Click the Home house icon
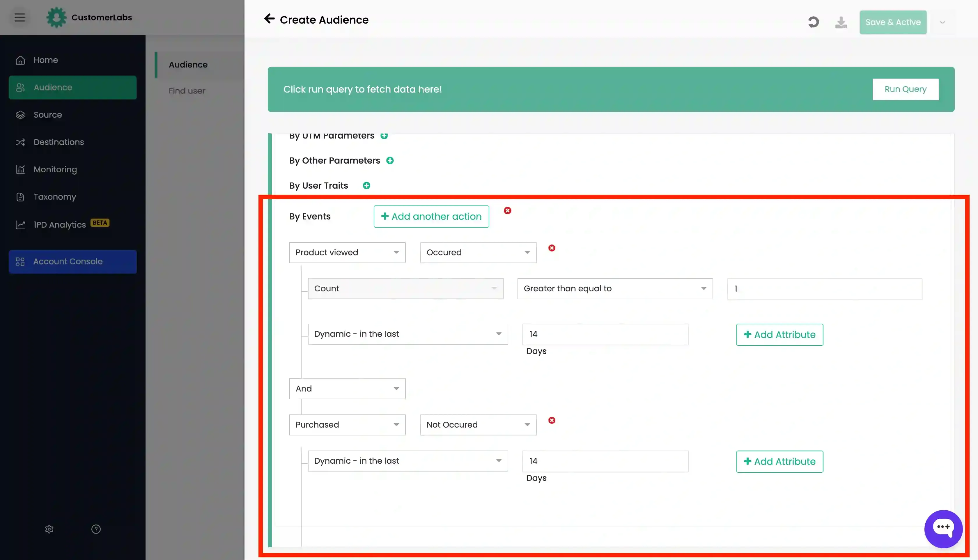The height and width of the screenshot is (560, 978). [x=20, y=60]
